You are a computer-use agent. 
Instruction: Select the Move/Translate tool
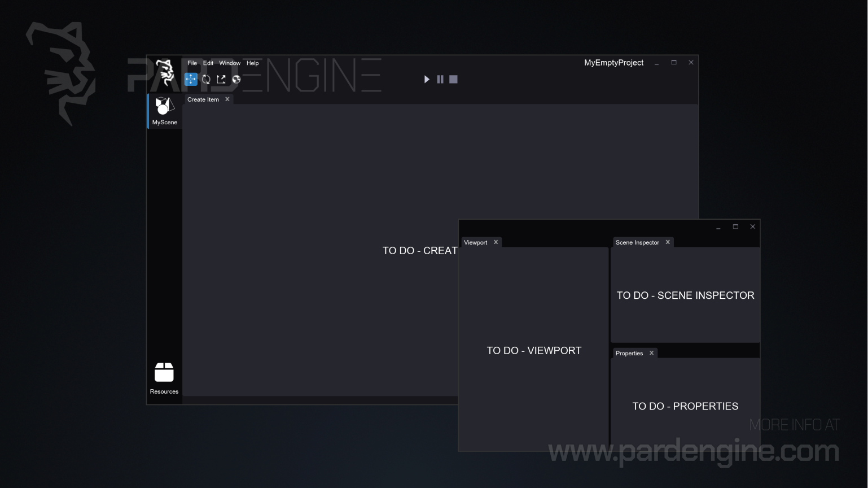pyautogui.click(x=191, y=80)
